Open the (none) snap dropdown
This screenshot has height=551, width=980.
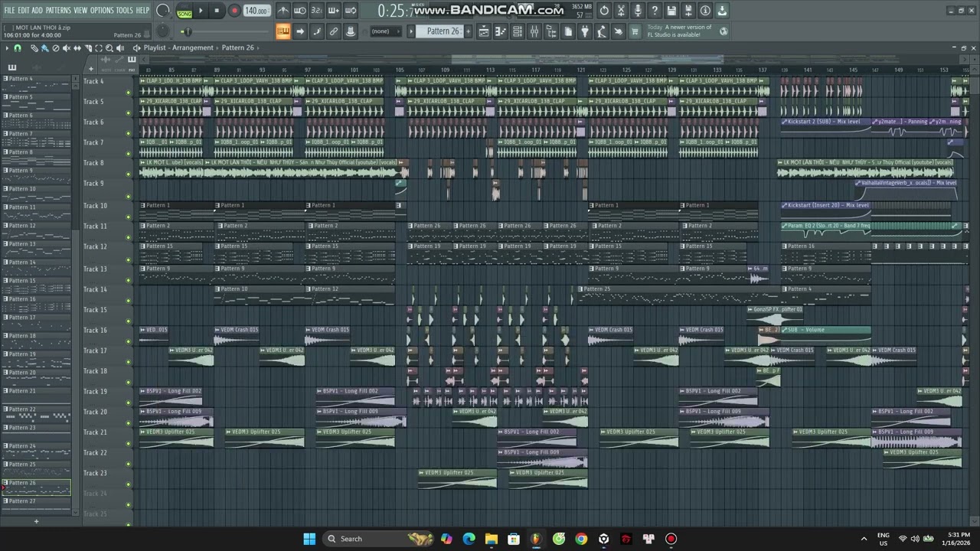[x=386, y=31]
